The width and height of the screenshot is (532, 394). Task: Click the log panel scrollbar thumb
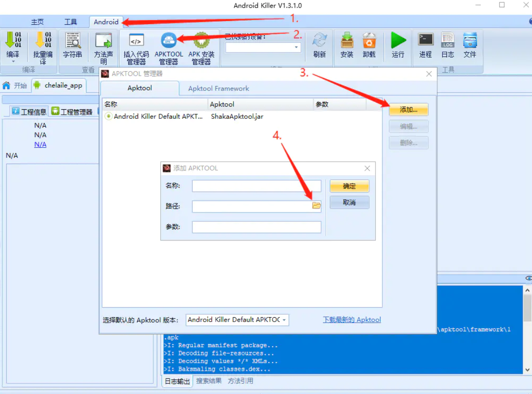pos(527,308)
